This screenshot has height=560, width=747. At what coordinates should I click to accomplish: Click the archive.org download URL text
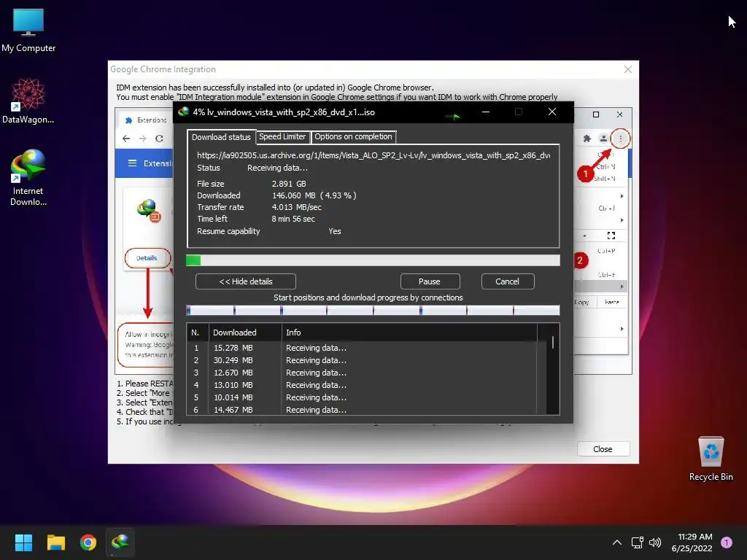[x=373, y=155]
